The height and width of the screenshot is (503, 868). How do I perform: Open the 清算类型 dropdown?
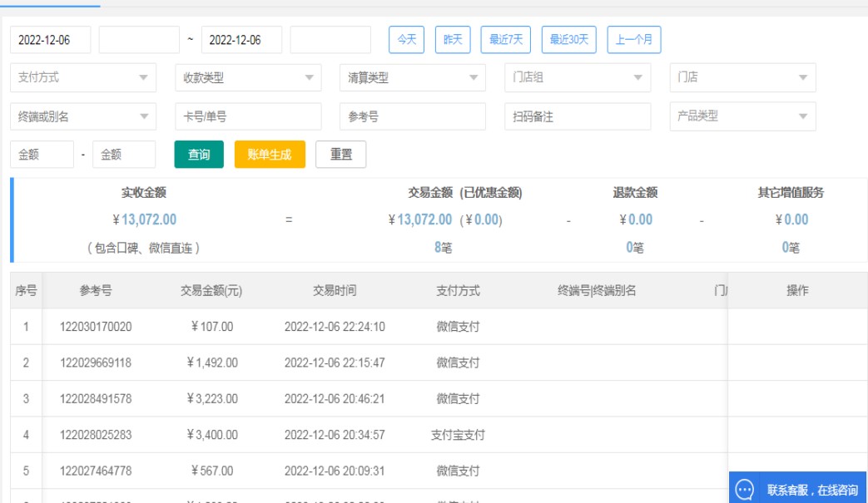coord(412,77)
